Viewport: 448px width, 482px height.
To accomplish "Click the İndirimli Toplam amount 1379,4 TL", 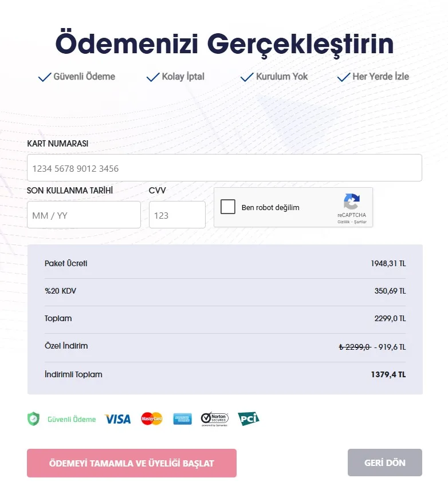I will [x=388, y=374].
